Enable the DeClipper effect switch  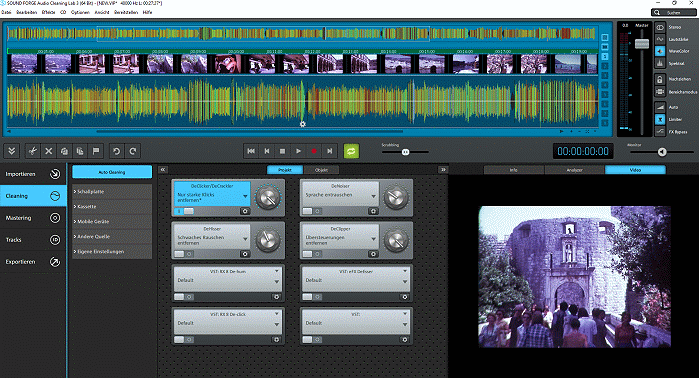point(312,254)
